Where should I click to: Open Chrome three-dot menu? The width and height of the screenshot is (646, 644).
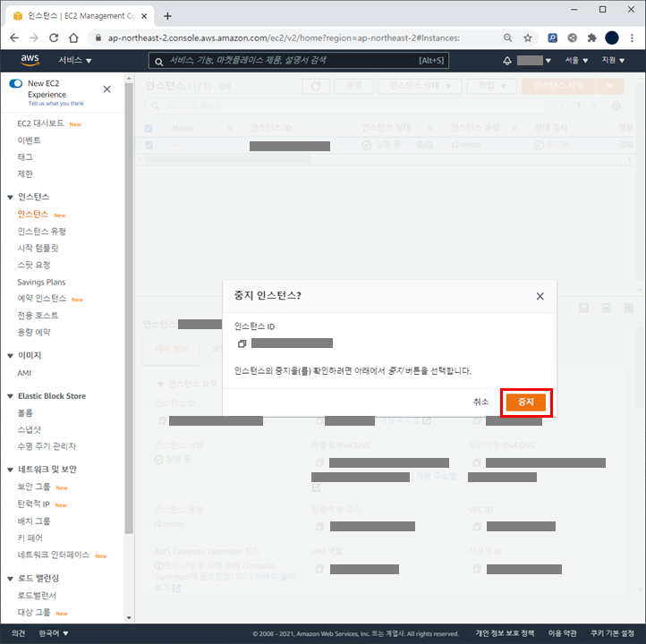click(x=632, y=38)
